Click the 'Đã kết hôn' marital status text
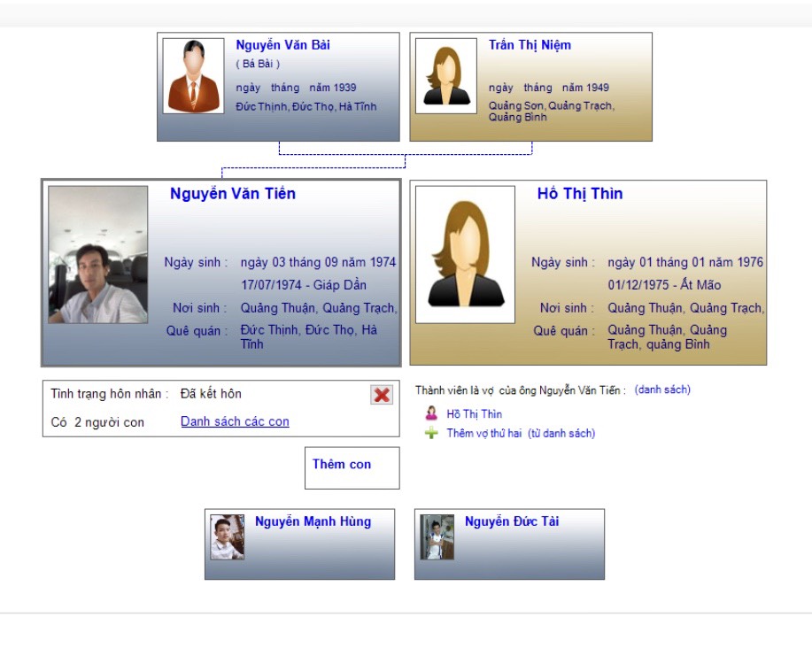This screenshot has width=812, height=648. click(x=211, y=394)
